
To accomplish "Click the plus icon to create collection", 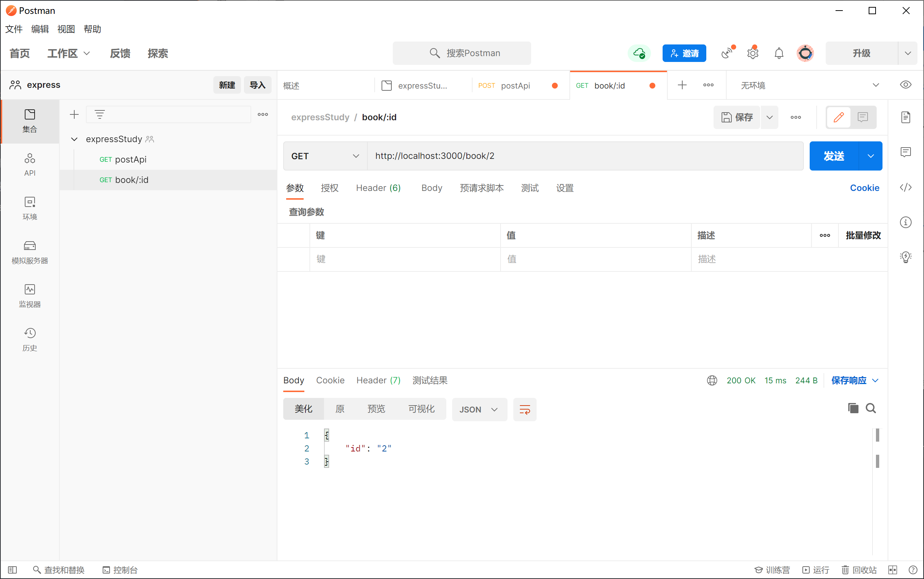I will point(74,114).
